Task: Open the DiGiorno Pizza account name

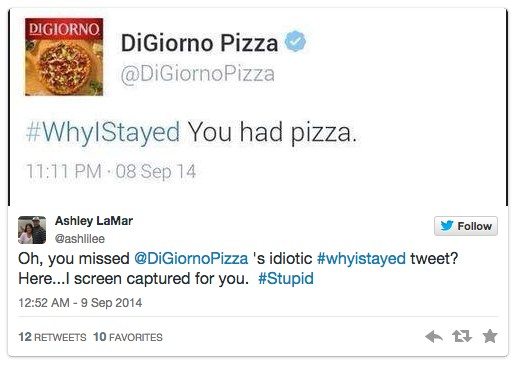Action: [x=199, y=43]
